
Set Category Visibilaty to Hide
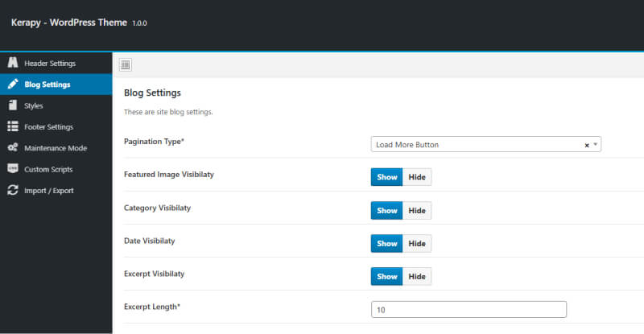417,210
